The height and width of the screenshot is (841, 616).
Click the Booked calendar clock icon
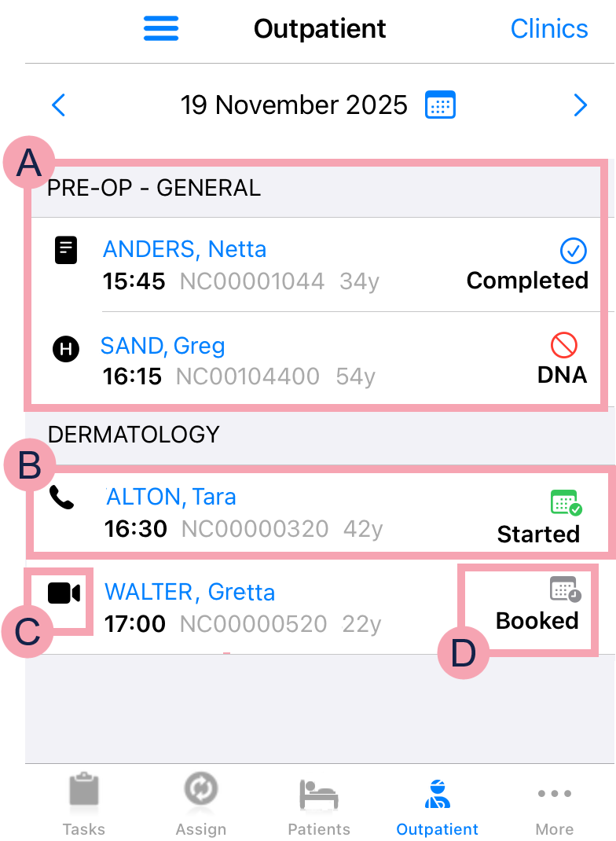coord(565,589)
